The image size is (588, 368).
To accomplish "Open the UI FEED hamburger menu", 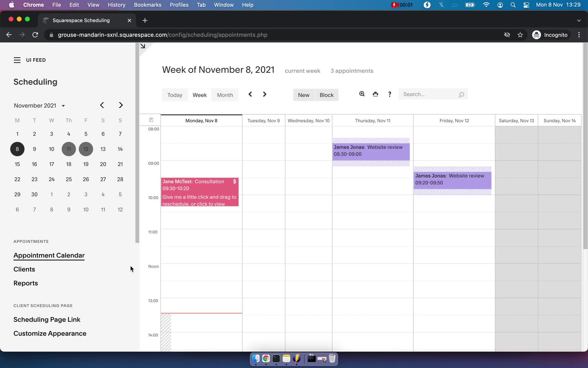I will pos(17,60).
